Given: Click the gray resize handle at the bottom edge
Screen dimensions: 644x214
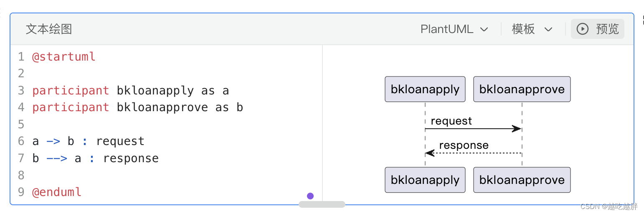Looking at the screenshot, I should (322, 204).
